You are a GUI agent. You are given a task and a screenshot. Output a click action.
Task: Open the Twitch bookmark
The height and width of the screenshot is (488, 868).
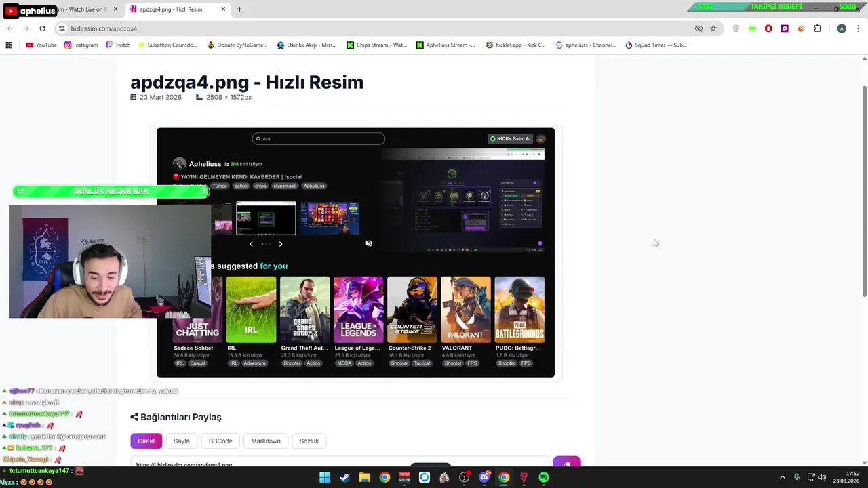tap(118, 45)
